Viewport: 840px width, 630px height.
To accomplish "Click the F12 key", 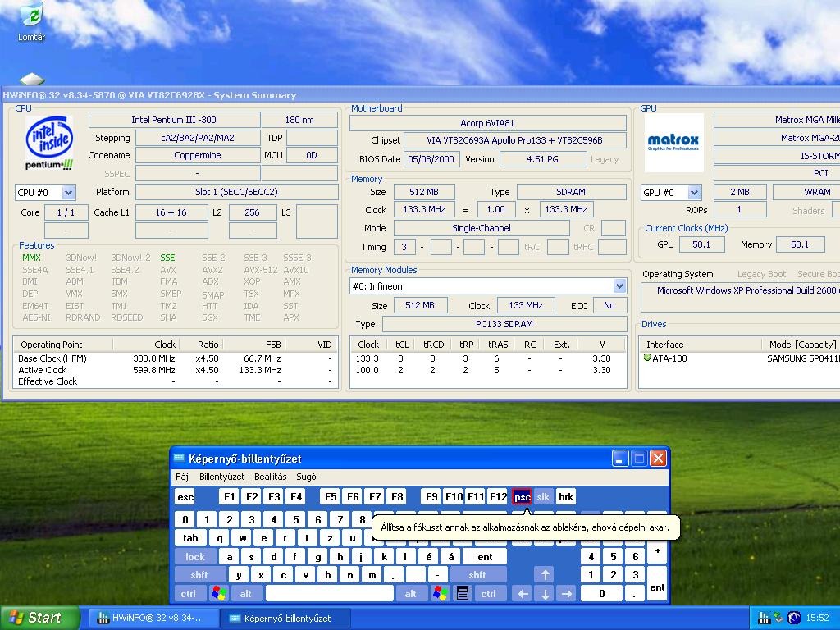I will (x=498, y=496).
